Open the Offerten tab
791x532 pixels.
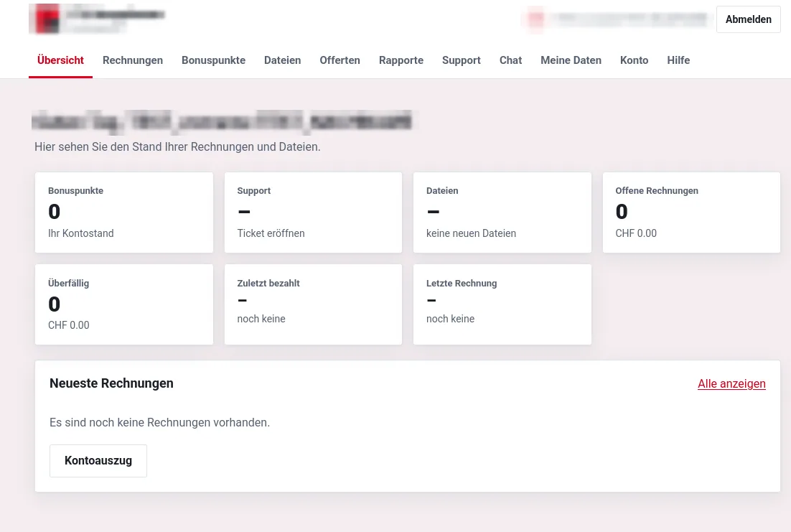[x=340, y=60]
